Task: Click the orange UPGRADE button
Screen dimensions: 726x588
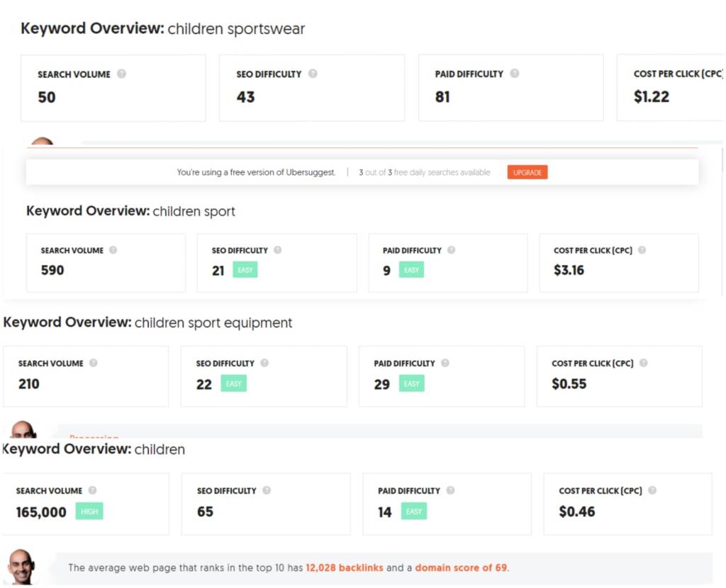Action: tap(527, 172)
